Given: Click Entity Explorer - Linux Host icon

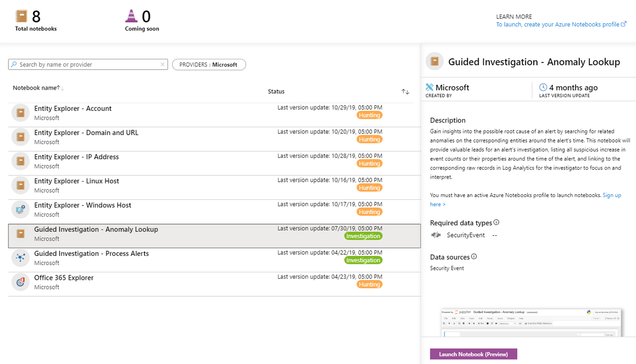Looking at the screenshot, I should [x=20, y=185].
